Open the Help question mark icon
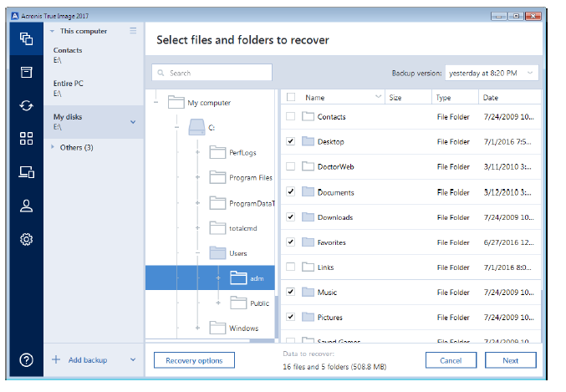566x392 pixels. [27, 360]
